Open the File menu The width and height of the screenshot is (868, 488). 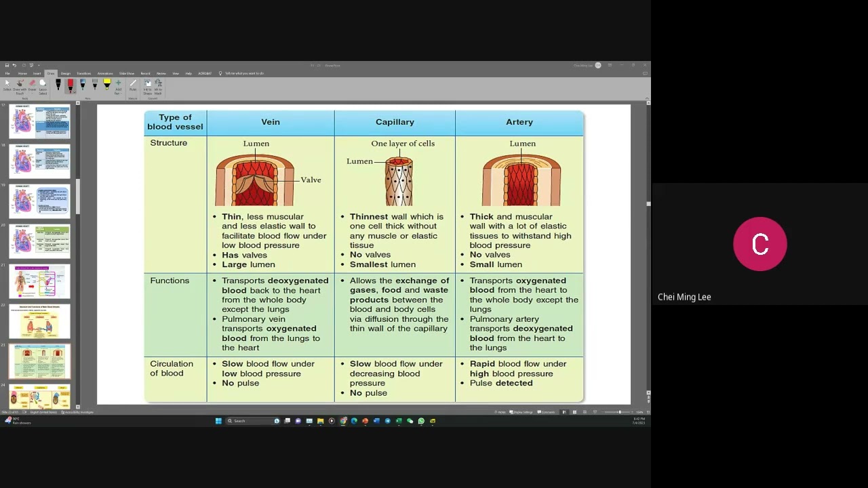[x=7, y=73]
